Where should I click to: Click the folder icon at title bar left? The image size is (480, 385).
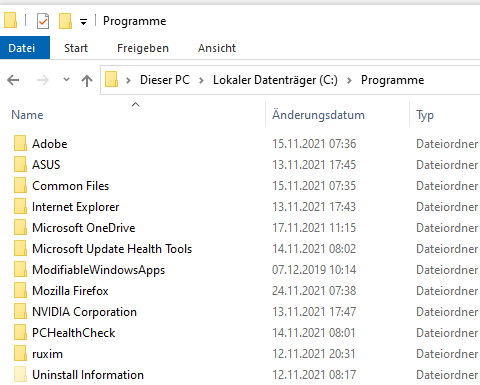click(x=10, y=21)
